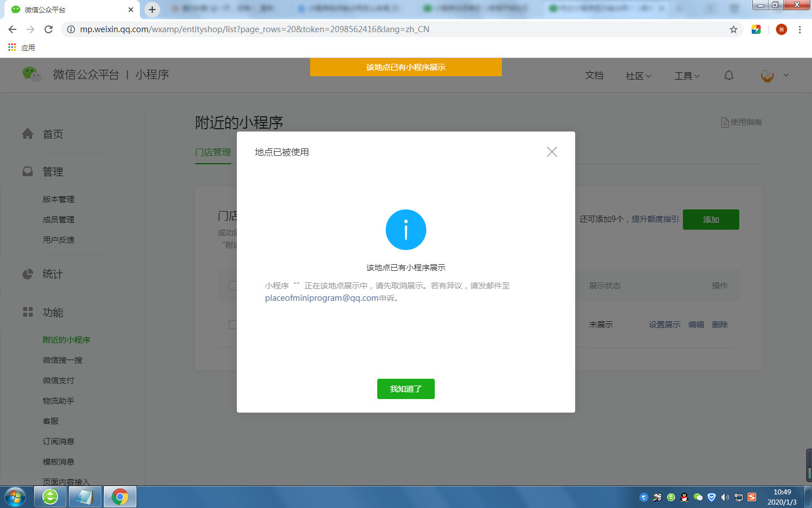Expand the 工具 dropdown menu
This screenshot has height=508, width=812.
(687, 76)
